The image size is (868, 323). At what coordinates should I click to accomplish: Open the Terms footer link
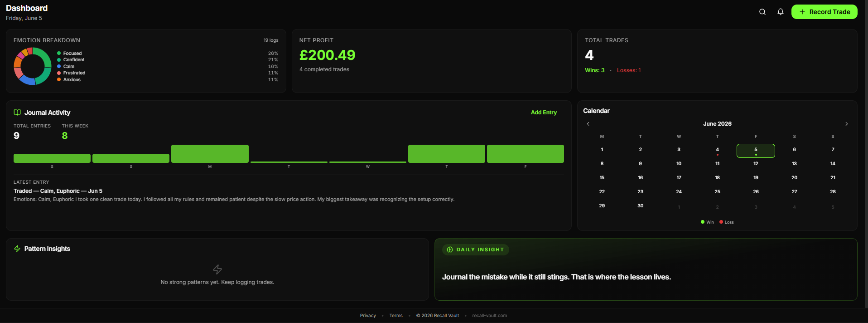click(396, 316)
